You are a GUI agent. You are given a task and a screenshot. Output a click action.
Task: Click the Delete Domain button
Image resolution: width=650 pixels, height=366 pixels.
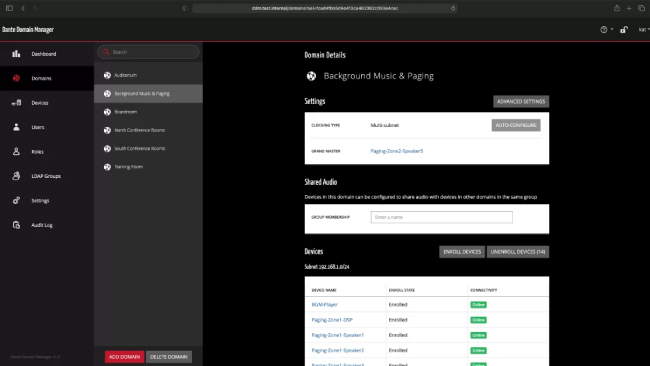[x=169, y=357]
